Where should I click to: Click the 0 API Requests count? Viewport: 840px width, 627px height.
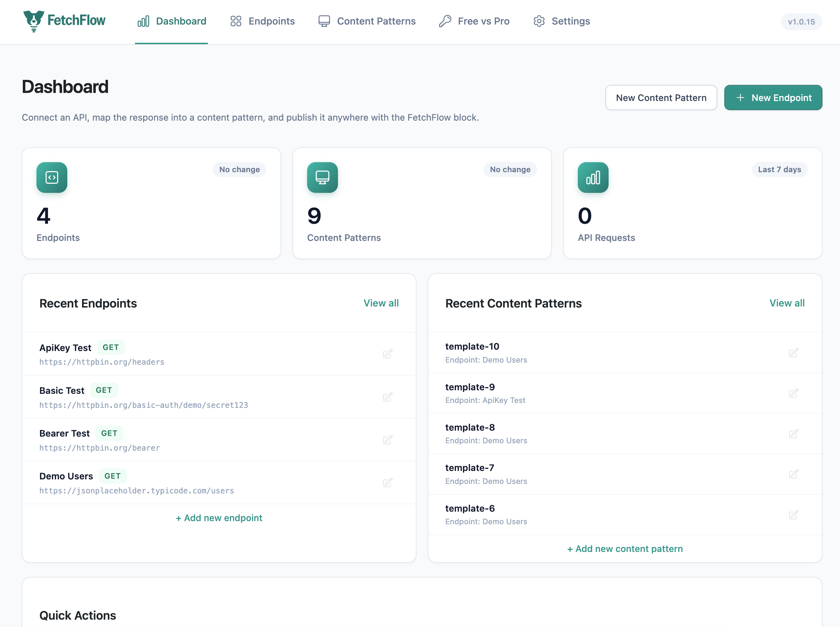[585, 216]
